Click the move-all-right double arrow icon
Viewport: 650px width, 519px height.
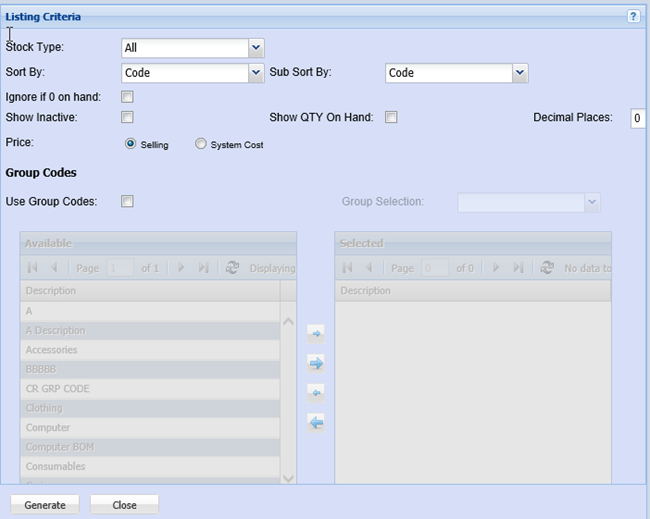click(316, 363)
